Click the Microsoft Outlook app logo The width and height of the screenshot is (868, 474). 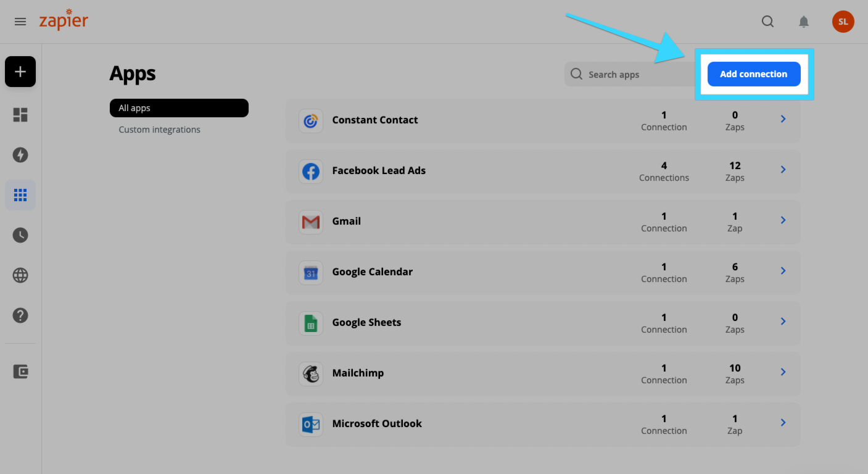tap(311, 424)
